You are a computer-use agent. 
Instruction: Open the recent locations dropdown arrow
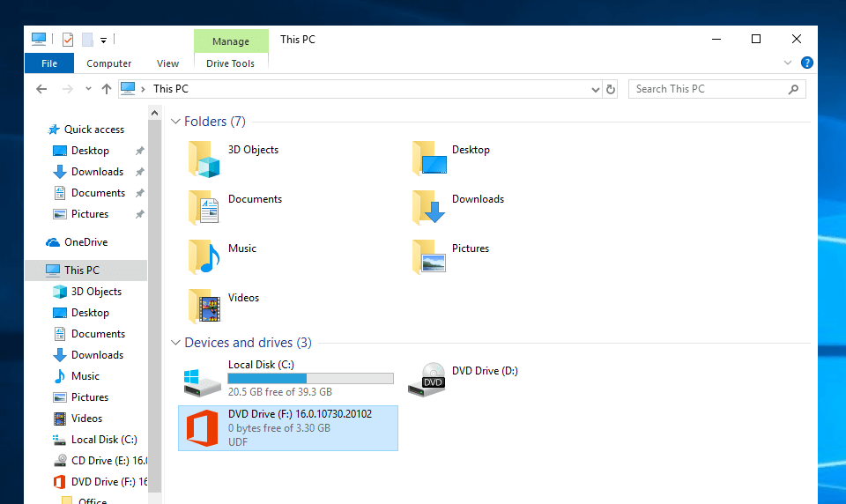(88, 89)
